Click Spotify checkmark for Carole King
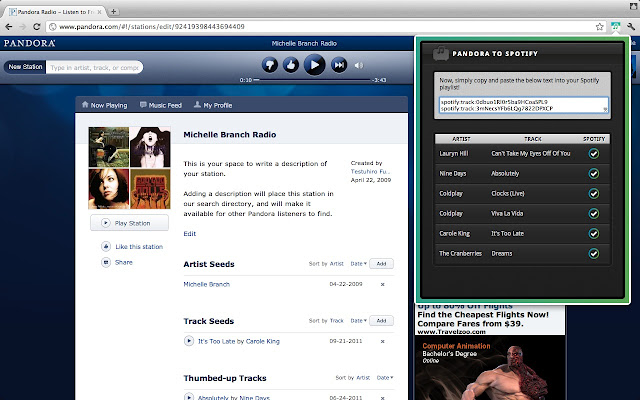Viewport: 640px width, 400px height. 593,233
